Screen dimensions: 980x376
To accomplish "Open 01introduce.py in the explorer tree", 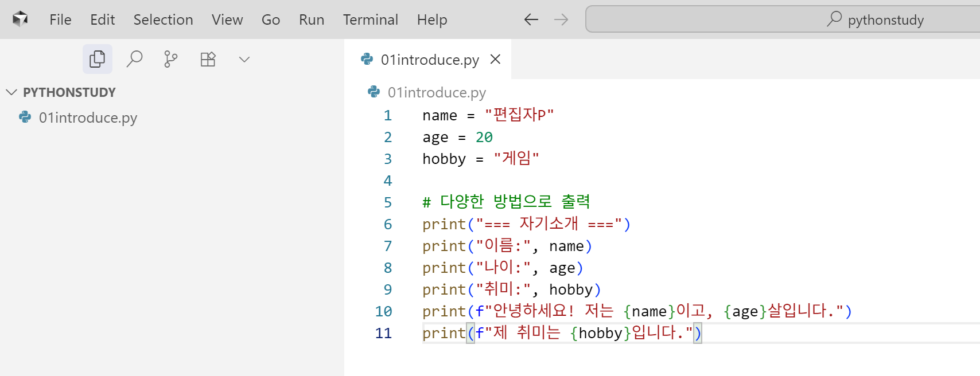I will click(88, 117).
